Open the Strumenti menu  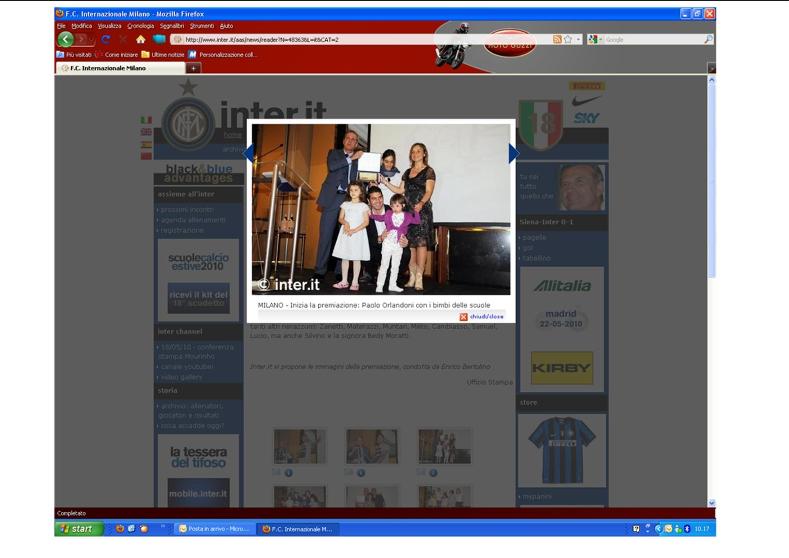(x=202, y=26)
